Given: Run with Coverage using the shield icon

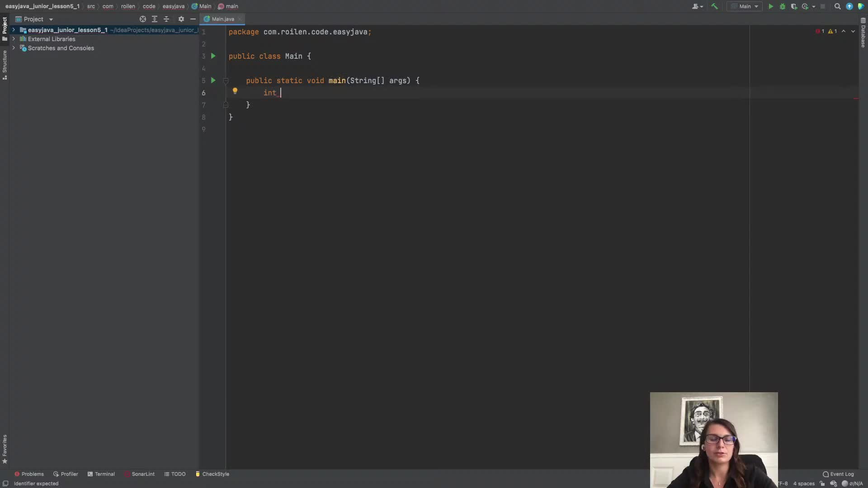Looking at the screenshot, I should pos(794,6).
